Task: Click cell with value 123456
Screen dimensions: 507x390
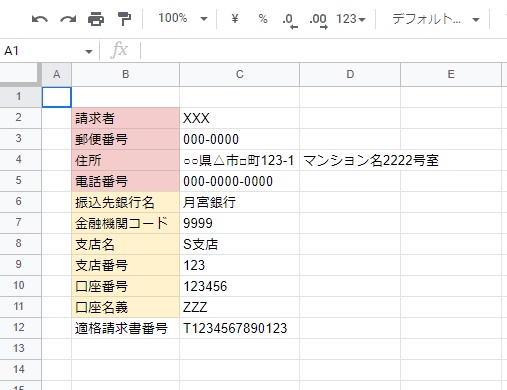Action: click(239, 286)
